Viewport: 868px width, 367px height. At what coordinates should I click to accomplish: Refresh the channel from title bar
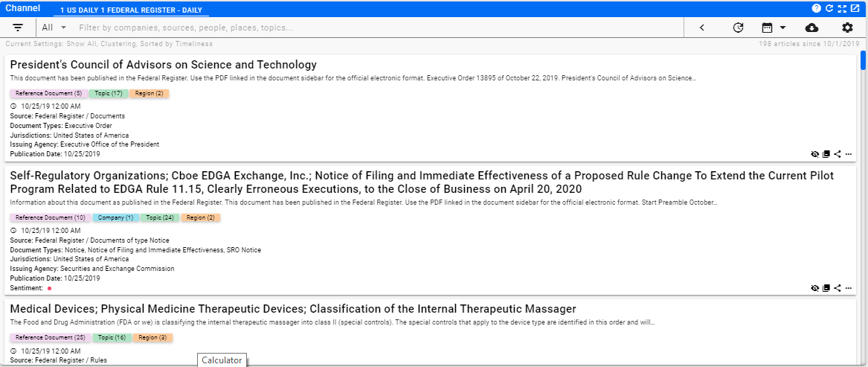(829, 8)
